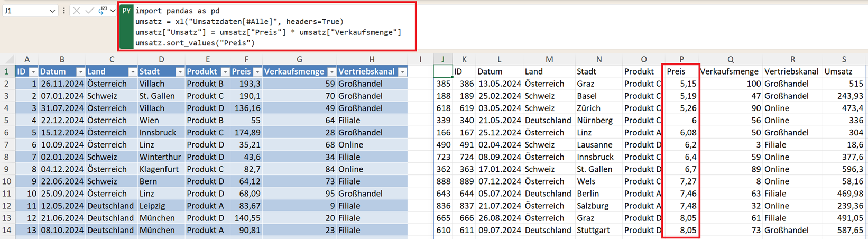Screen dimensions: 868x239
Task: Open the Produkt filter dropdown in table header
Action: tap(225, 72)
